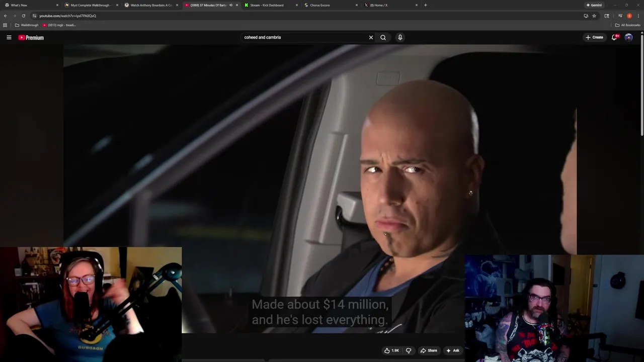View site information icon in address bar
Screen dimensions: 644x362
click(34, 16)
